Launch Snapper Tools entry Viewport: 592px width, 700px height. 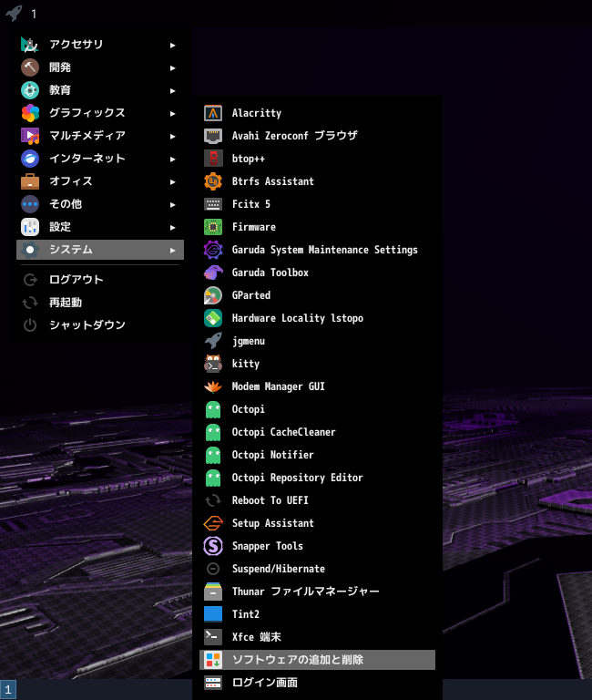pos(317,546)
